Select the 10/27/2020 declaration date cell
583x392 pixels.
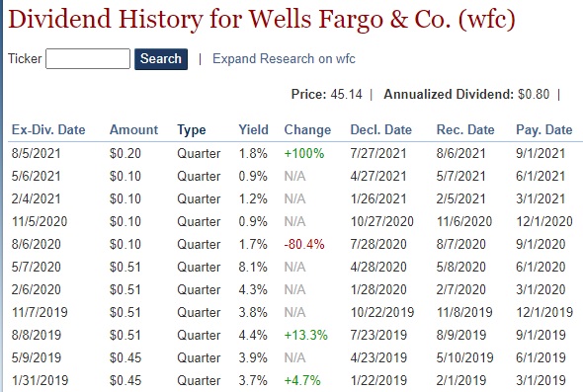(382, 222)
